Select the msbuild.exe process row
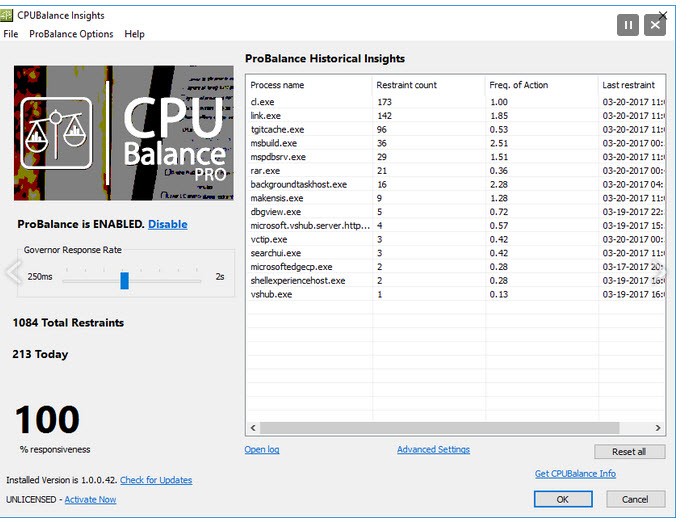 (x=455, y=143)
